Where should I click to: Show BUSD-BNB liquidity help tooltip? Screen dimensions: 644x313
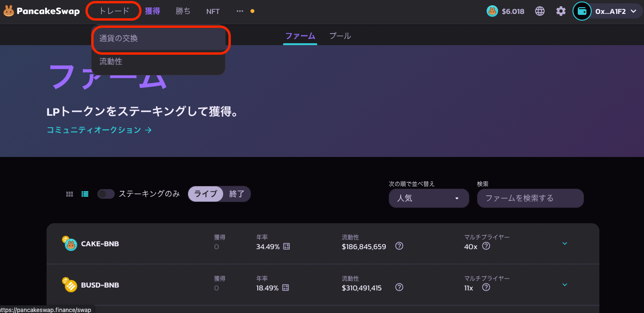[399, 287]
